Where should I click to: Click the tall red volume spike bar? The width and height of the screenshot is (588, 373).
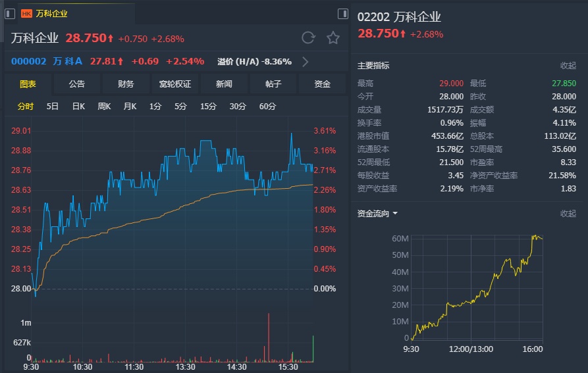pyautogui.click(x=269, y=337)
